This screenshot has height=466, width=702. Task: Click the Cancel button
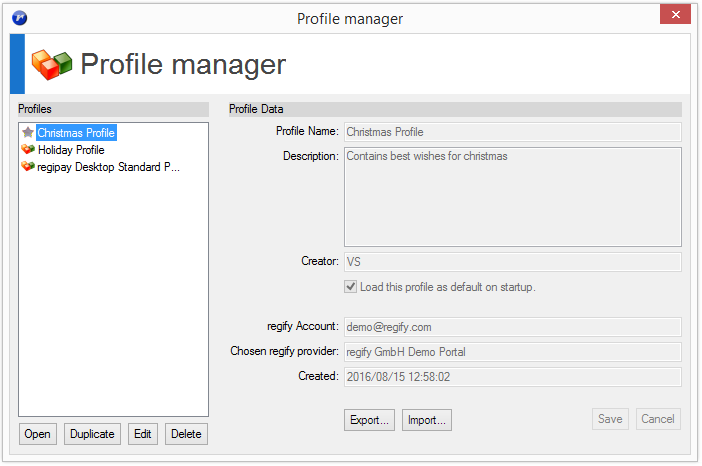(x=658, y=419)
